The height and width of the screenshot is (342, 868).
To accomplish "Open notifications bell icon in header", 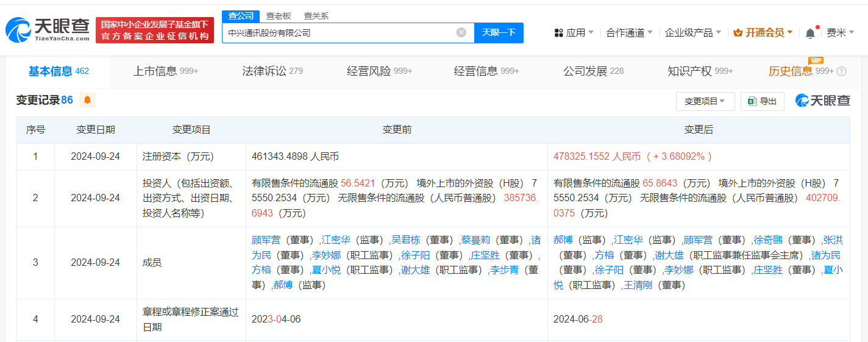I will coord(810,33).
